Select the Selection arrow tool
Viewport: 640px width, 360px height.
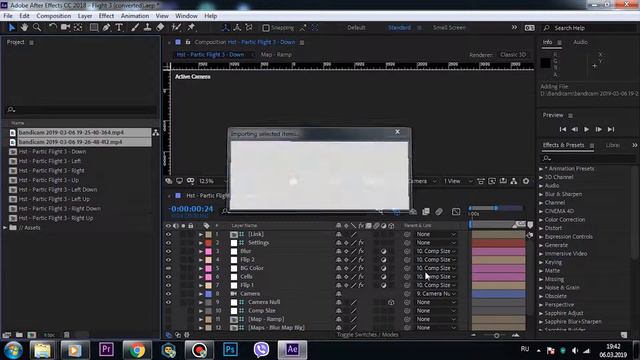pos(11,27)
